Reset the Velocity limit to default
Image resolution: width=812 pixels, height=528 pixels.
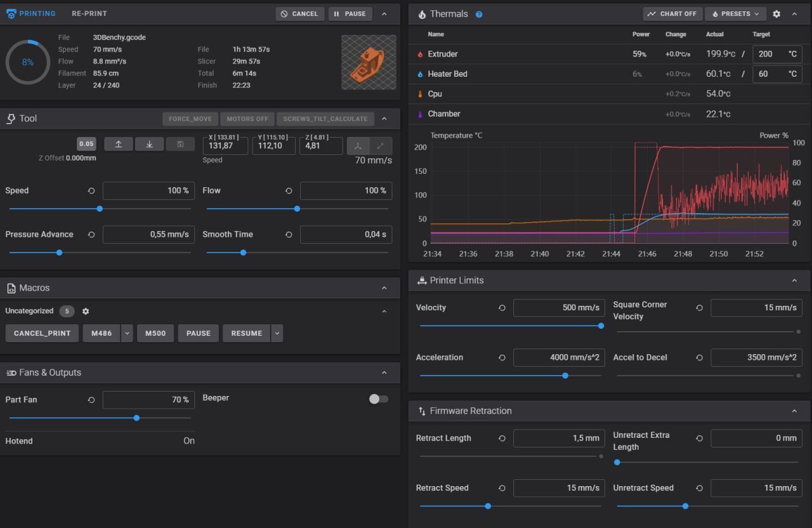[502, 308]
